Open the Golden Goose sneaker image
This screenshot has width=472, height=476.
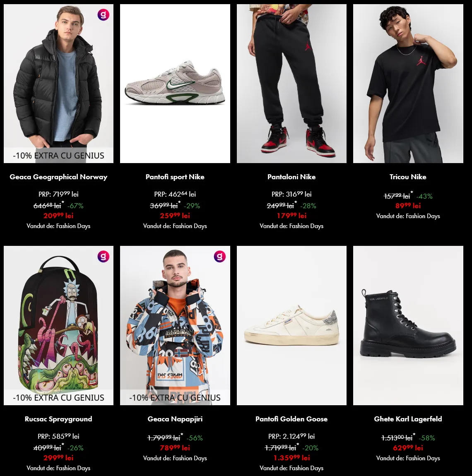coord(291,325)
